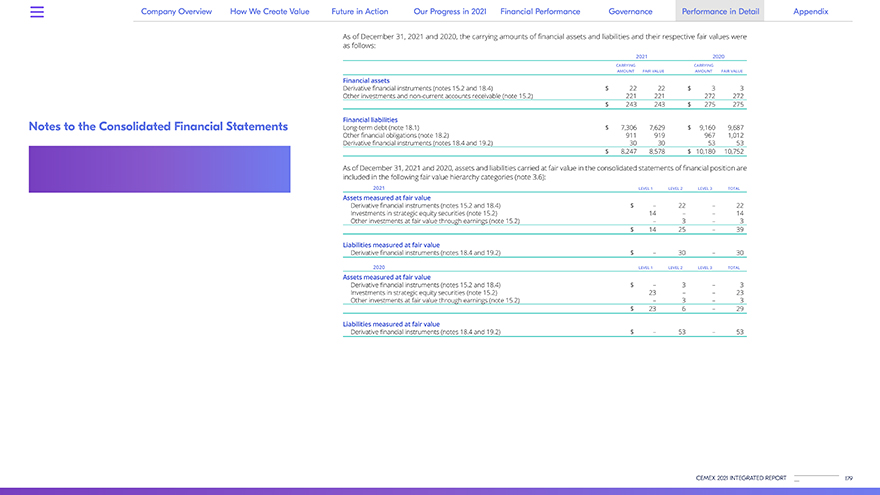880x495 pixels.
Task: Click Other financial obligations (note 18.2) row
Action: pos(395,135)
